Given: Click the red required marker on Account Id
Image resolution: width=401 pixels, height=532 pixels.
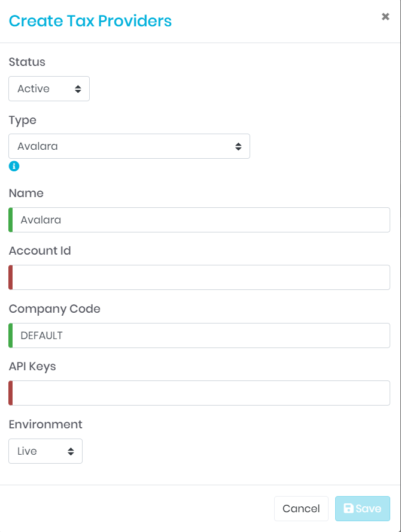Looking at the screenshot, I should tap(11, 277).
